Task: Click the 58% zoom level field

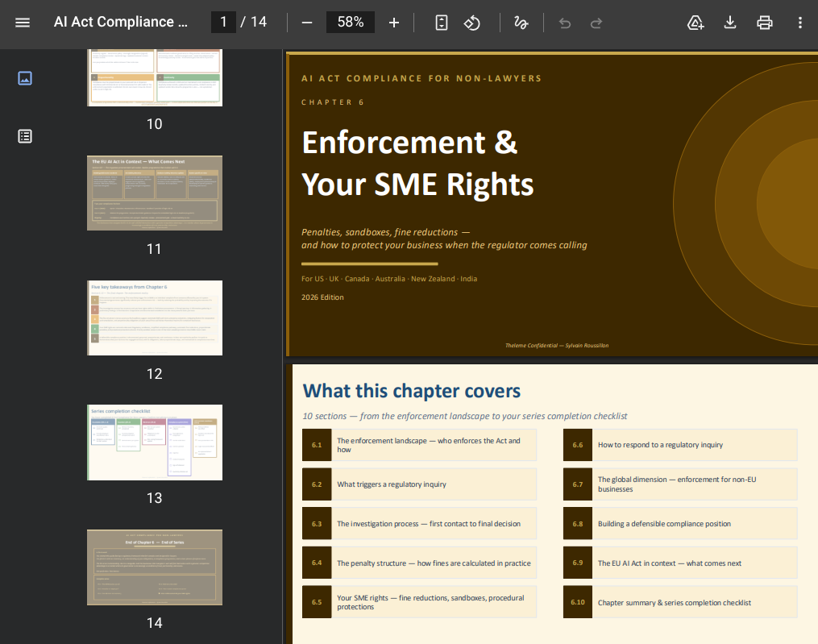Action: coord(350,22)
